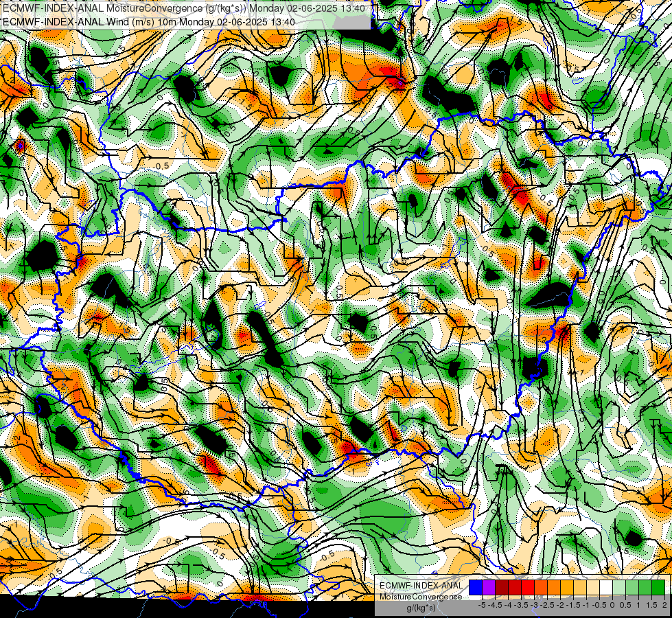This screenshot has width=672, height=618.
Task: Click the light green swatch (0.5 to 1)
Action: coord(632,587)
